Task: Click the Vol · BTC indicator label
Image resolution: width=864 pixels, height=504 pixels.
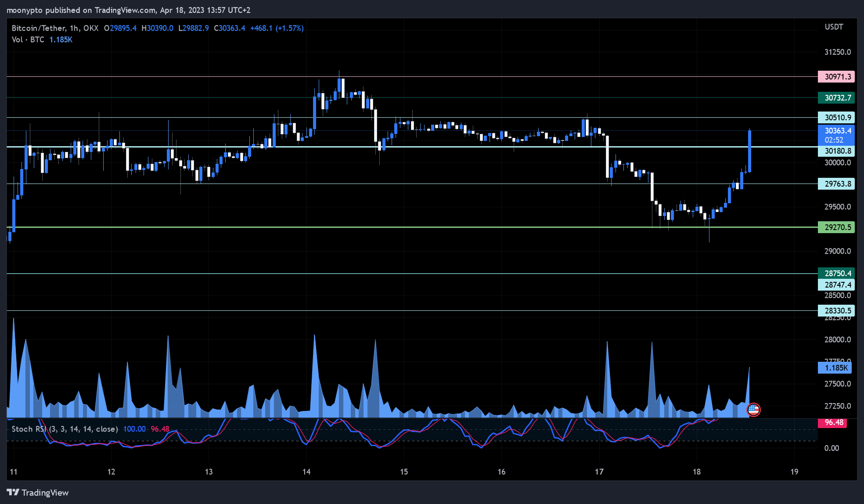Action: click(x=28, y=40)
